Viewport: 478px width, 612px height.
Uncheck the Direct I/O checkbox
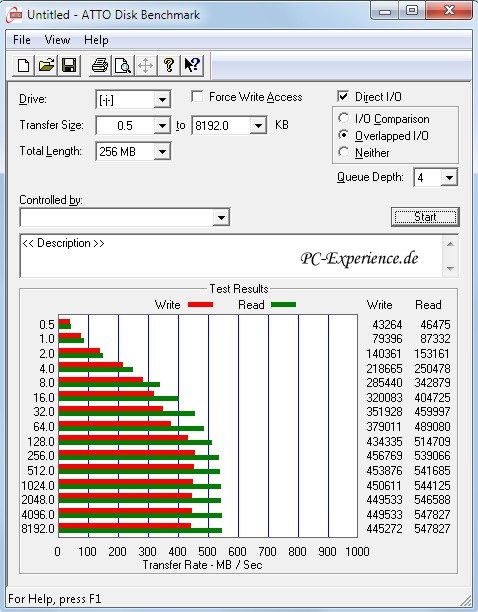[x=343, y=96]
